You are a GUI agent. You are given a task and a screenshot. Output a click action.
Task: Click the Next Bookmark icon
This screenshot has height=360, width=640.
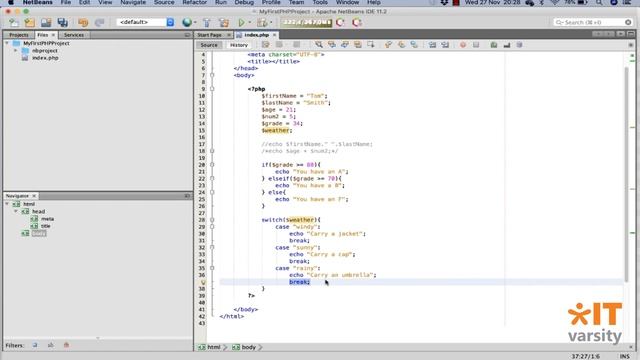click(401, 45)
